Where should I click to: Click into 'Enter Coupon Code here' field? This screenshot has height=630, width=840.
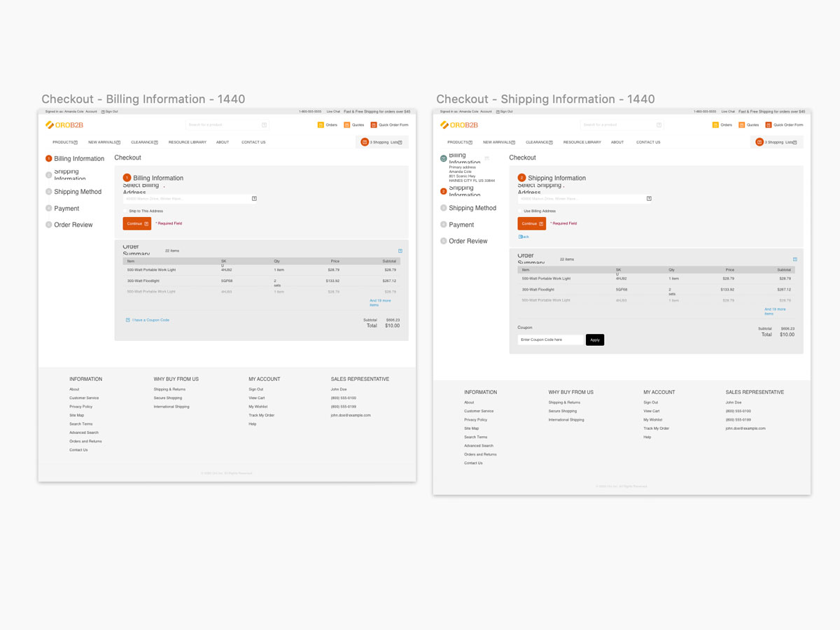(x=550, y=339)
